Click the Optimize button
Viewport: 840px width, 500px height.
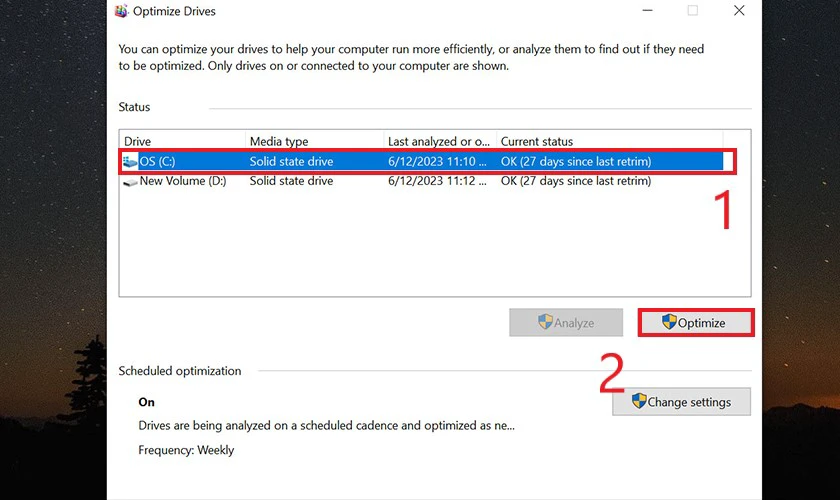[696, 323]
